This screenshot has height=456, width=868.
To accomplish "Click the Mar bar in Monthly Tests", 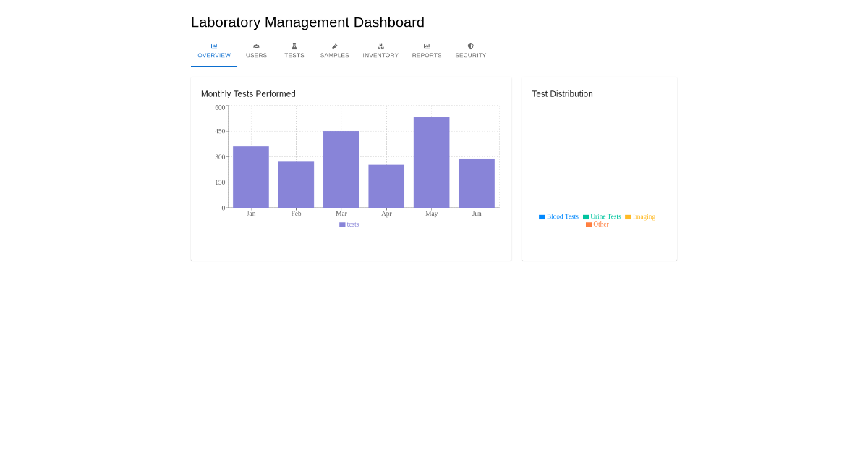I will click(x=341, y=169).
